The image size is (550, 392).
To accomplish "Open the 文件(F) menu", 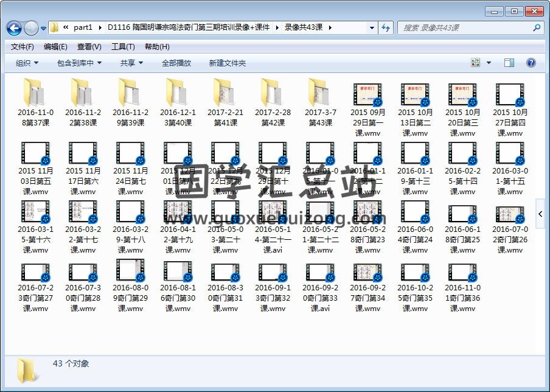I will point(22,47).
